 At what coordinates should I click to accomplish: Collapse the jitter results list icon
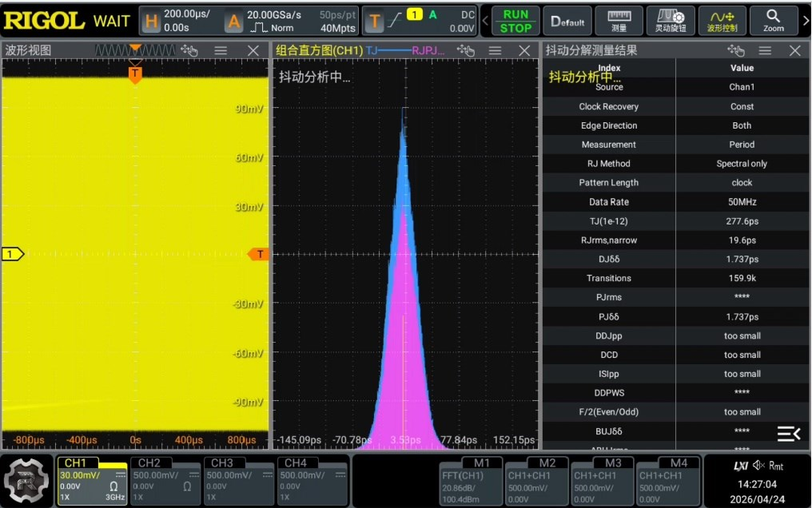(x=789, y=434)
